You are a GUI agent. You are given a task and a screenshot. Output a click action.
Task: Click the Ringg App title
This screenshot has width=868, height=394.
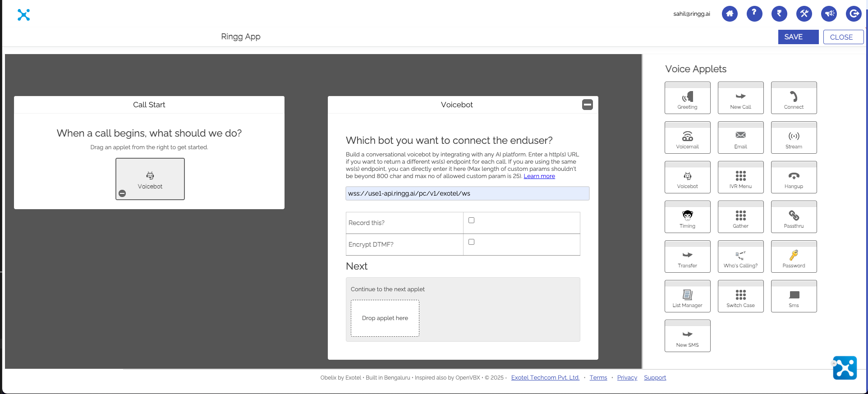[x=241, y=37]
